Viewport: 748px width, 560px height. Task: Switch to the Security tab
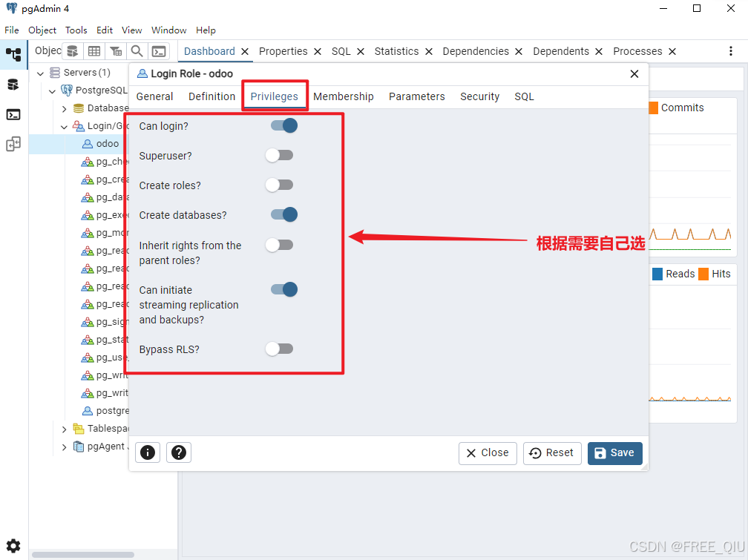pyautogui.click(x=479, y=96)
